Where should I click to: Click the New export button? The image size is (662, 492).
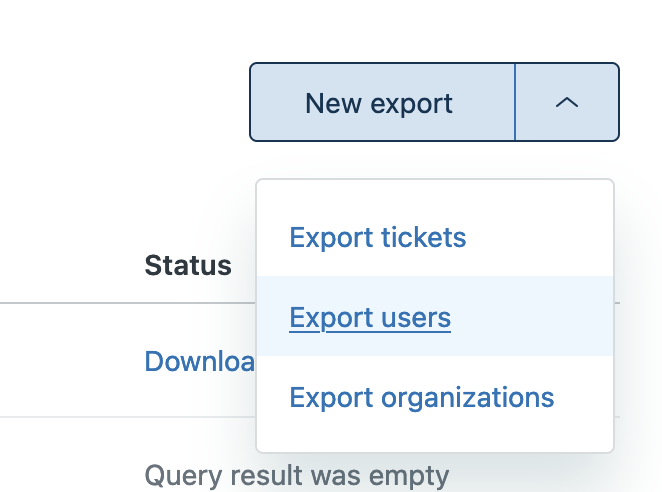click(x=380, y=102)
